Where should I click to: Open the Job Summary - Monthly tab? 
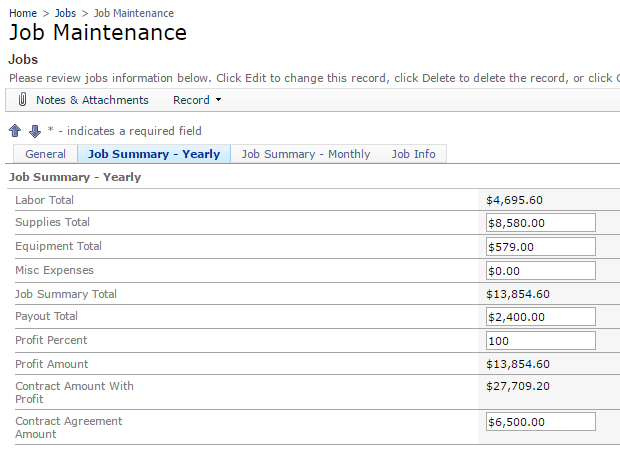[306, 154]
